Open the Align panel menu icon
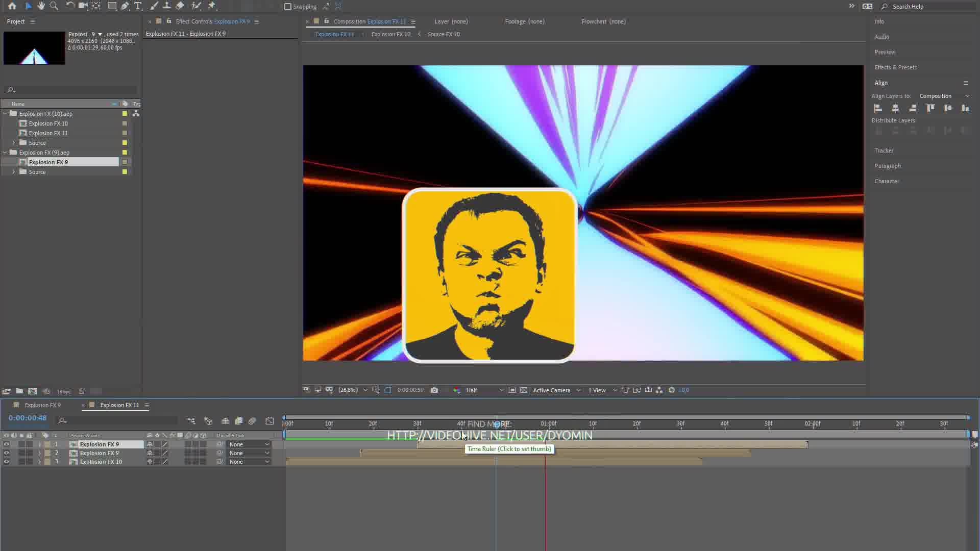This screenshot has width=980, height=551. [966, 83]
